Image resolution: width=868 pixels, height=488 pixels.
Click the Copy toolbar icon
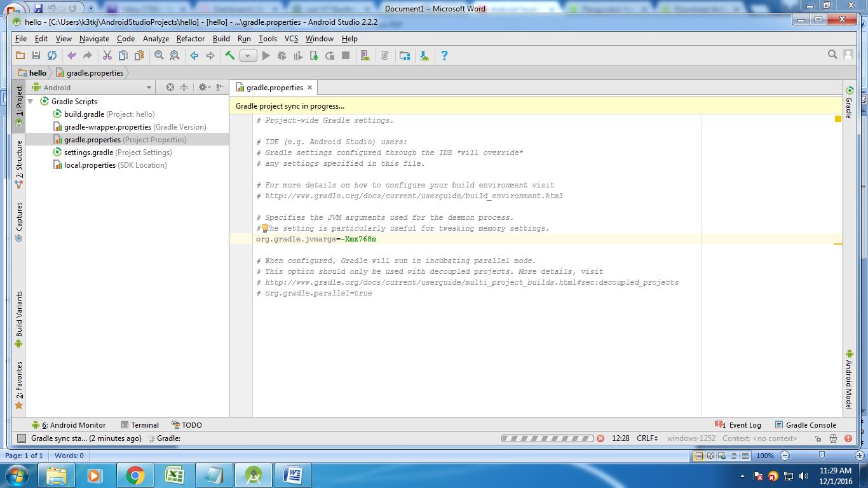[123, 56]
